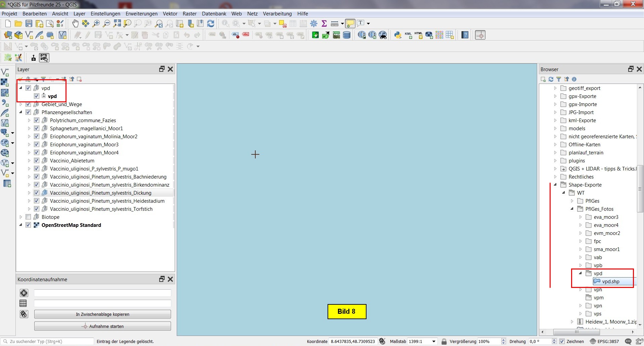
Task: Select vpd.shp file in Browser
Action: point(610,282)
